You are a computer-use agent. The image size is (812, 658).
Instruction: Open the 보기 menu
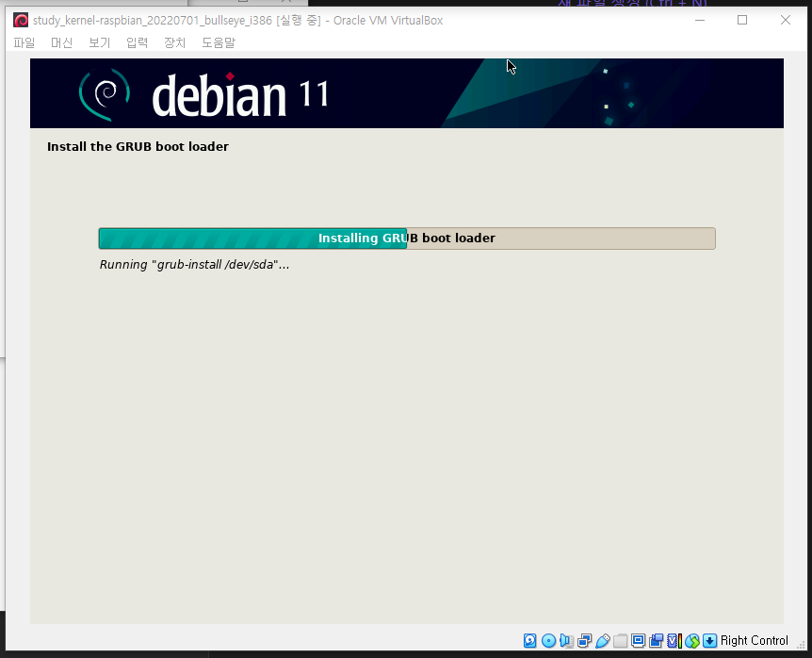[98, 42]
